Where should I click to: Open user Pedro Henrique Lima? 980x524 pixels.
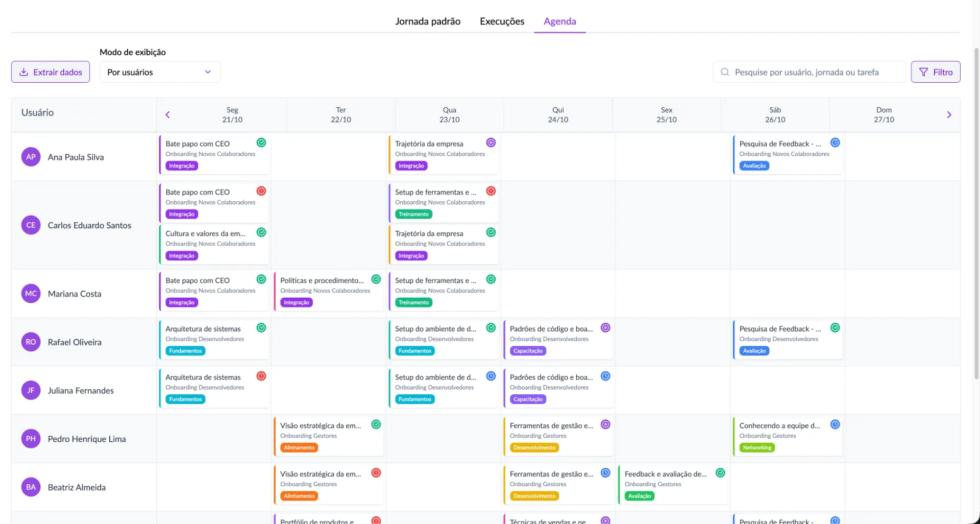coord(87,439)
